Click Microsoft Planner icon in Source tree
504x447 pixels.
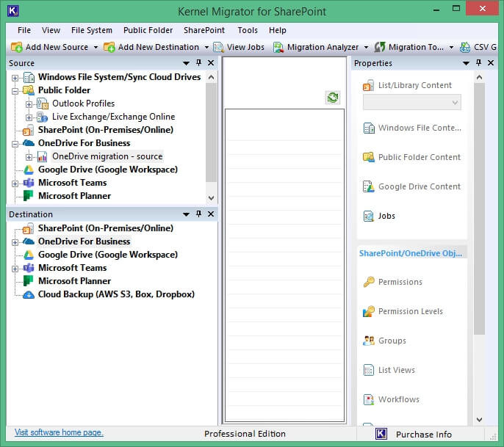(28, 196)
